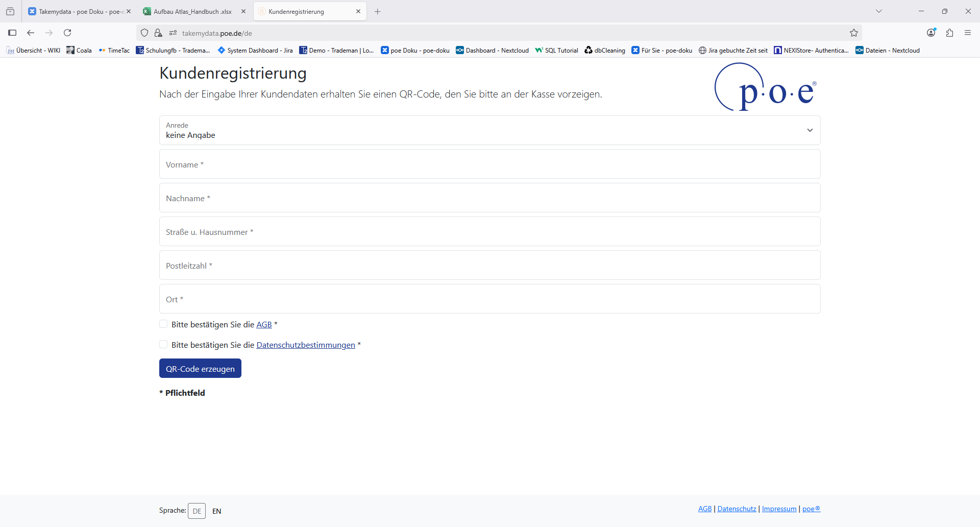Switch to the Takemydata poe Doku tab

77,12
